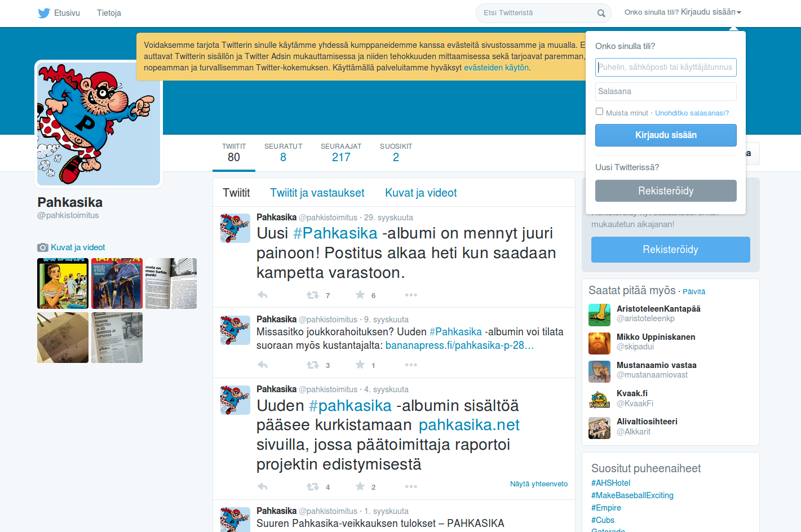801x532 pixels.
Task: Click the Twitter bird logo
Action: [44, 13]
